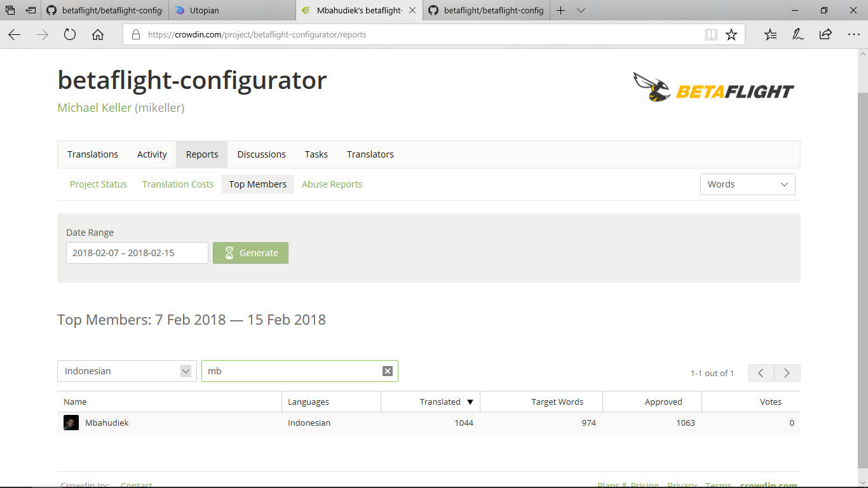Switch to first betaflight GitHub tab
The height and width of the screenshot is (488, 868).
[x=105, y=10]
